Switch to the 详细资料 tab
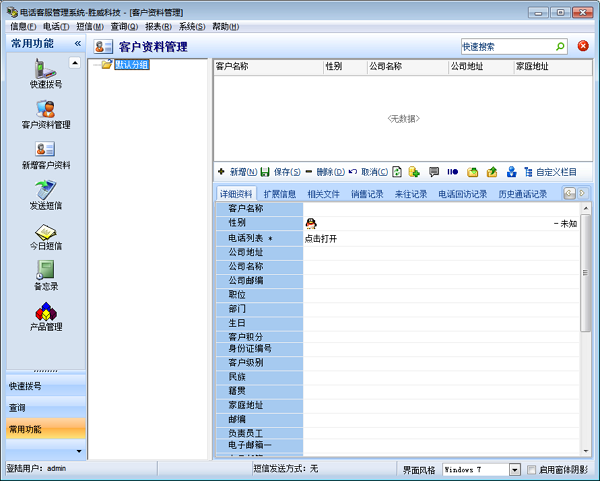Viewport: 600px width, 481px height. (236, 194)
